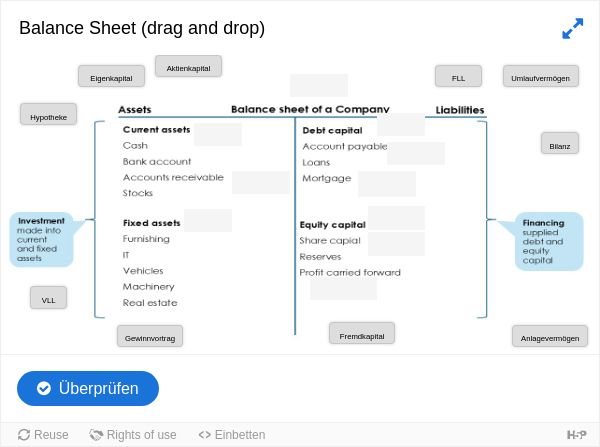Select the Fremdkapital draggable label
The image size is (600, 447).
(362, 333)
